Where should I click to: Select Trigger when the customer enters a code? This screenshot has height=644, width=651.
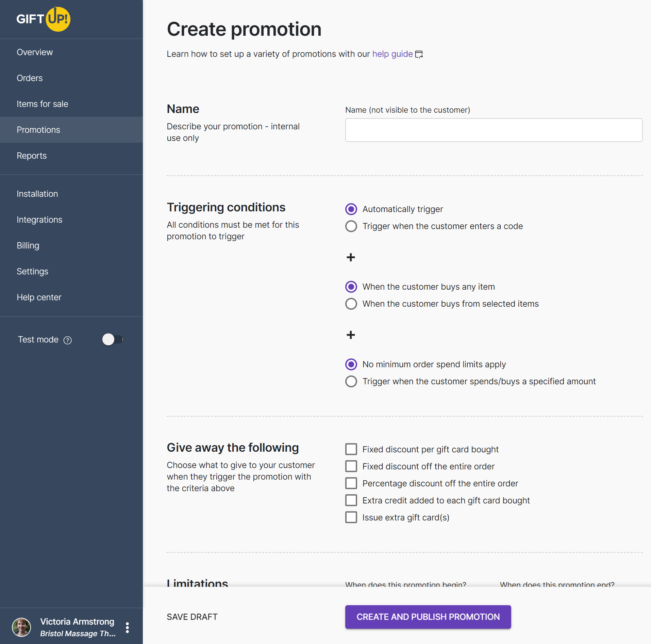pos(351,226)
